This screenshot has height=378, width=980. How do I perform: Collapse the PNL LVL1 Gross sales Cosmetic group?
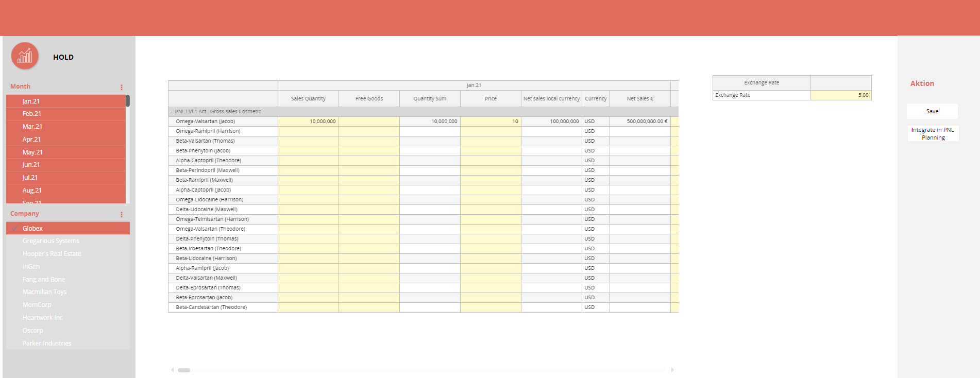tap(172, 112)
